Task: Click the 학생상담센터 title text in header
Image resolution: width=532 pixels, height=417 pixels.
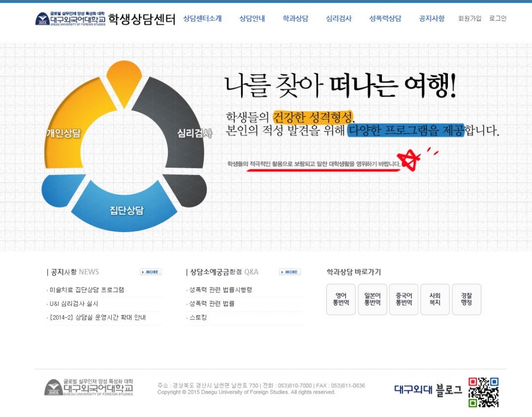Action: 142,19
